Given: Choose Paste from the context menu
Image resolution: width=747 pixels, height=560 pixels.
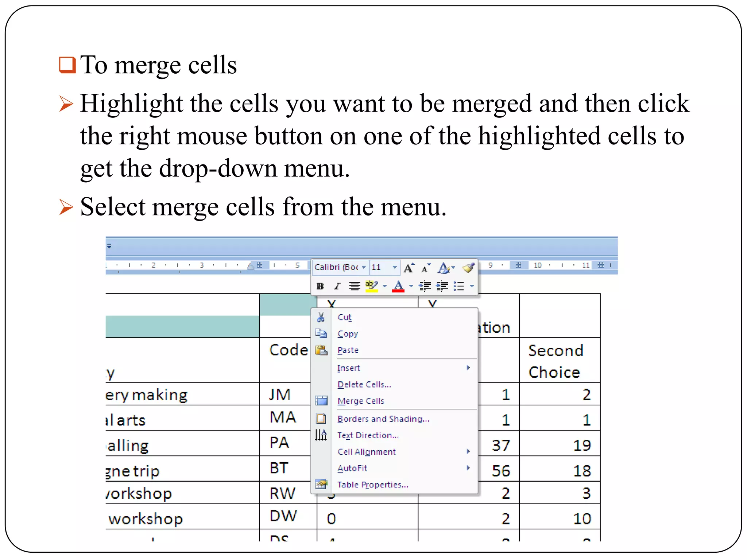Looking at the screenshot, I should click(348, 350).
